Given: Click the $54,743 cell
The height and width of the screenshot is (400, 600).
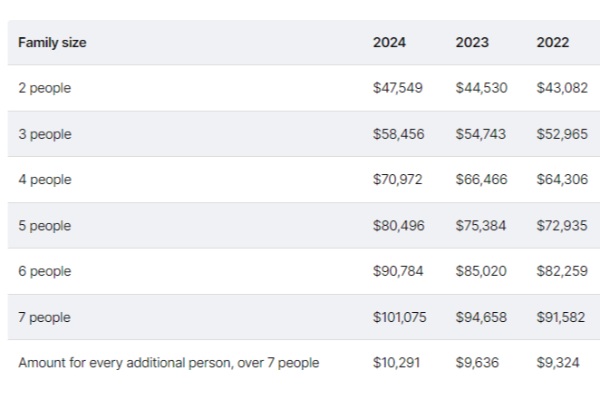Looking at the screenshot, I should click(481, 134).
